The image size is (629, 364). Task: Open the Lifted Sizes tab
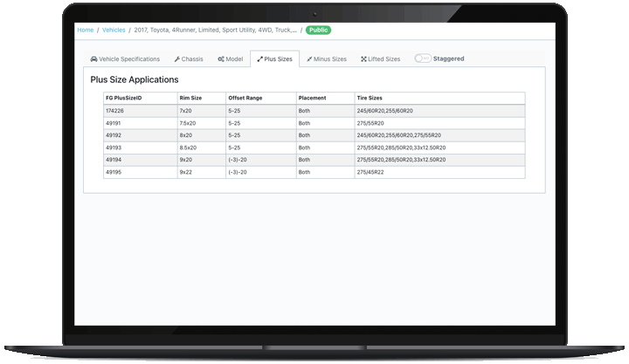[380, 59]
